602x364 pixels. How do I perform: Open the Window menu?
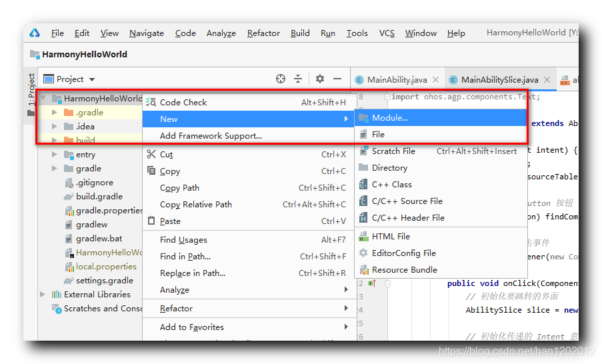[421, 33]
